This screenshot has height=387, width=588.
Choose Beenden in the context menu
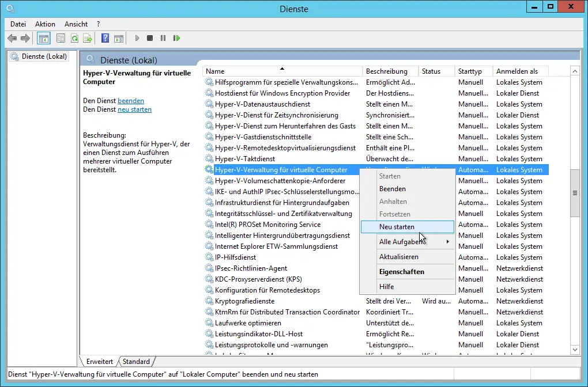click(x=407, y=189)
